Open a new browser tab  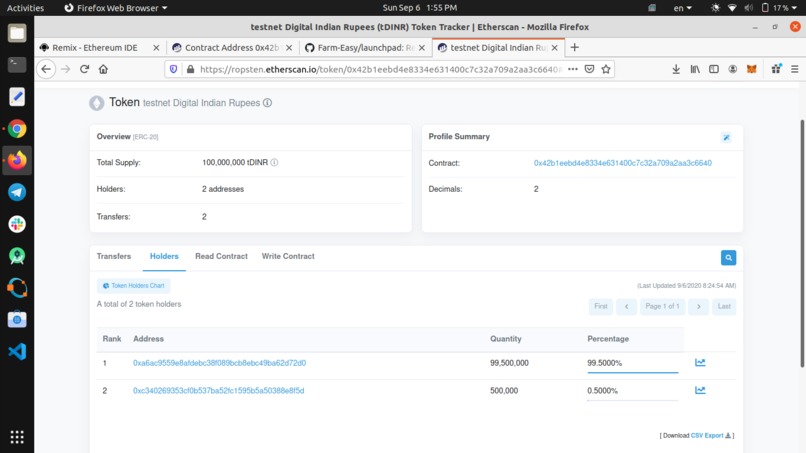[575, 47]
